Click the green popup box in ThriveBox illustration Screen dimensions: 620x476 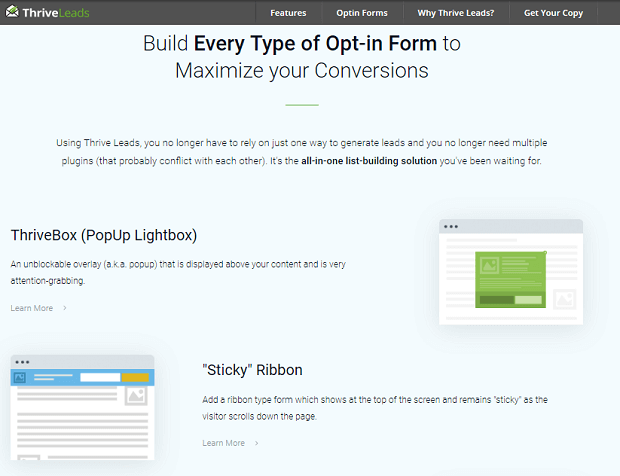click(510, 280)
